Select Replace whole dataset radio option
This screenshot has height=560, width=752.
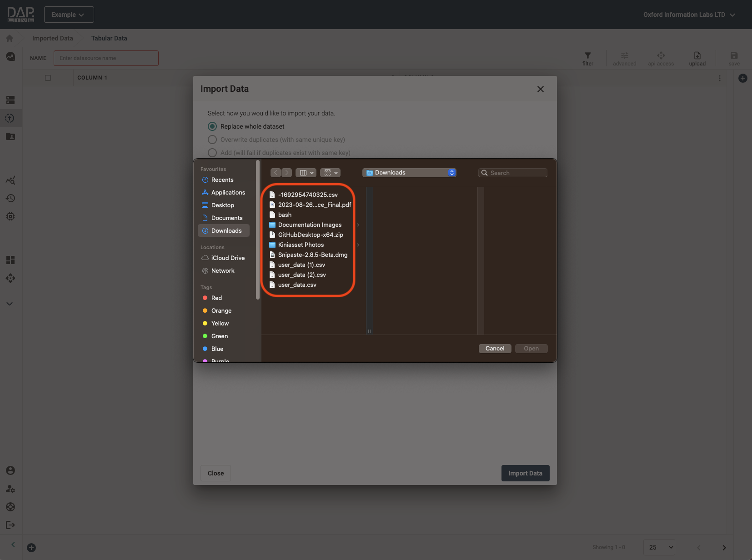coord(212,126)
